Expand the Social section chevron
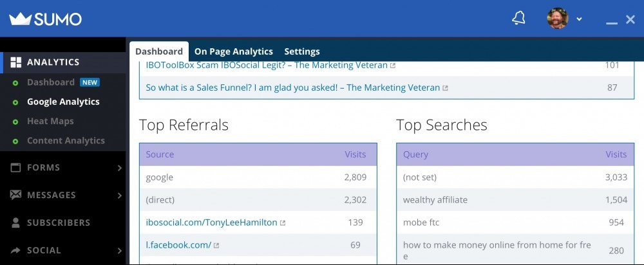The image size is (644, 265). tap(120, 251)
